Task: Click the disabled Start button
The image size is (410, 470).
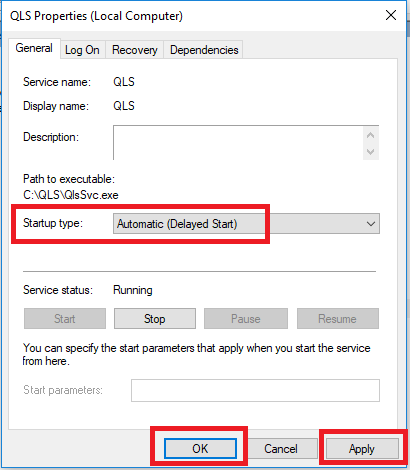Action: [65, 319]
